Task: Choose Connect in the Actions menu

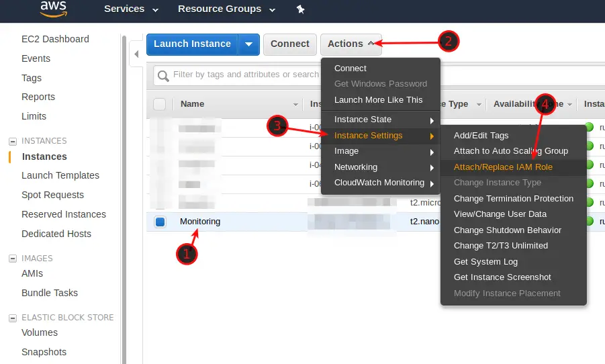Action: [x=381, y=69]
